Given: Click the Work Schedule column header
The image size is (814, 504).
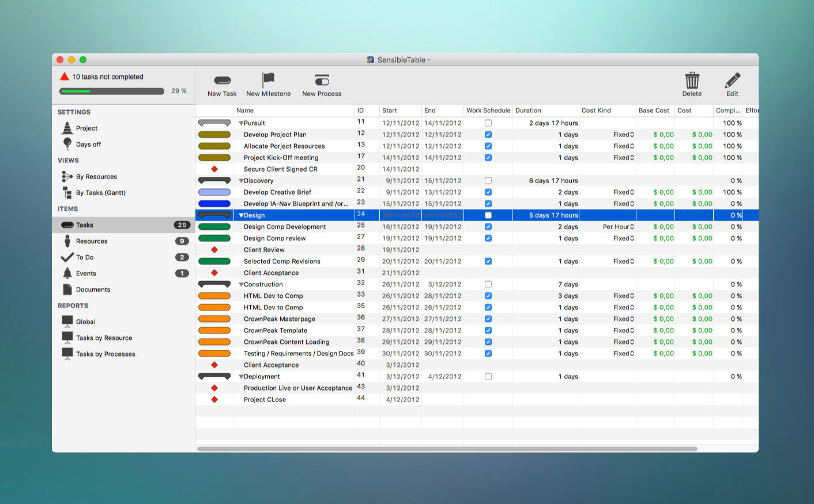Looking at the screenshot, I should [488, 111].
